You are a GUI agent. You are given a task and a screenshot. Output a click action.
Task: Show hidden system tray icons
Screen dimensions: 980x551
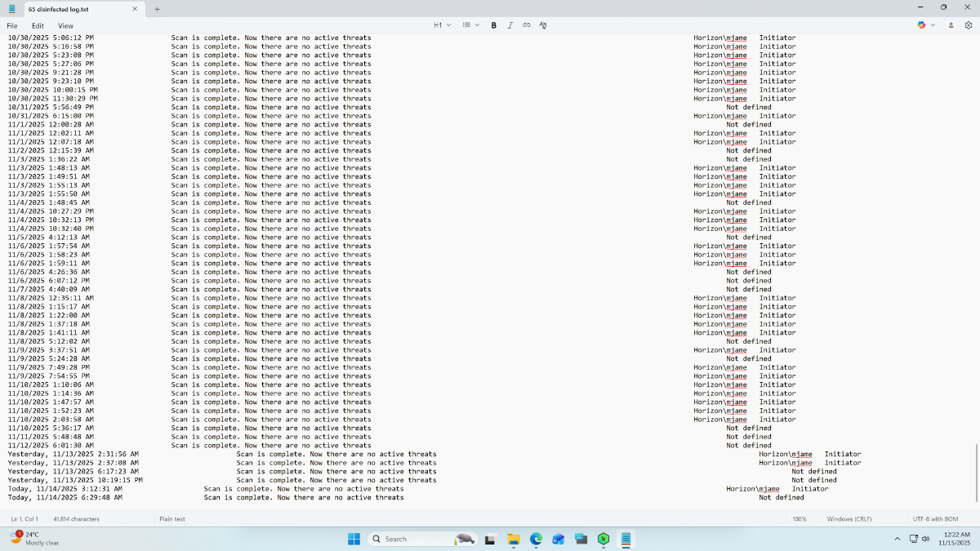coord(898,539)
